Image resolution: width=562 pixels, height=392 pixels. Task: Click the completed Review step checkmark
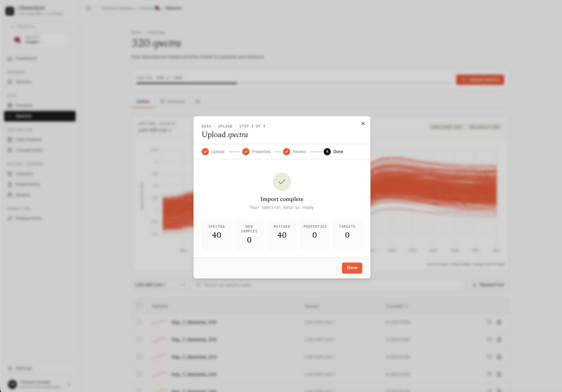[x=287, y=152]
